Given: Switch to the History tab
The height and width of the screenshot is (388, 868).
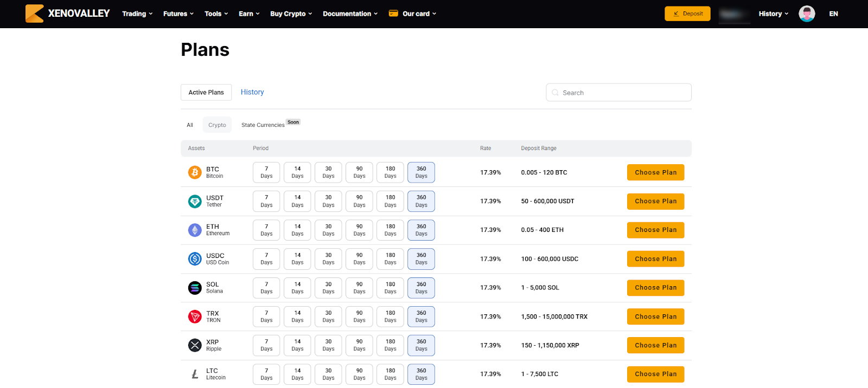Looking at the screenshot, I should (x=252, y=92).
